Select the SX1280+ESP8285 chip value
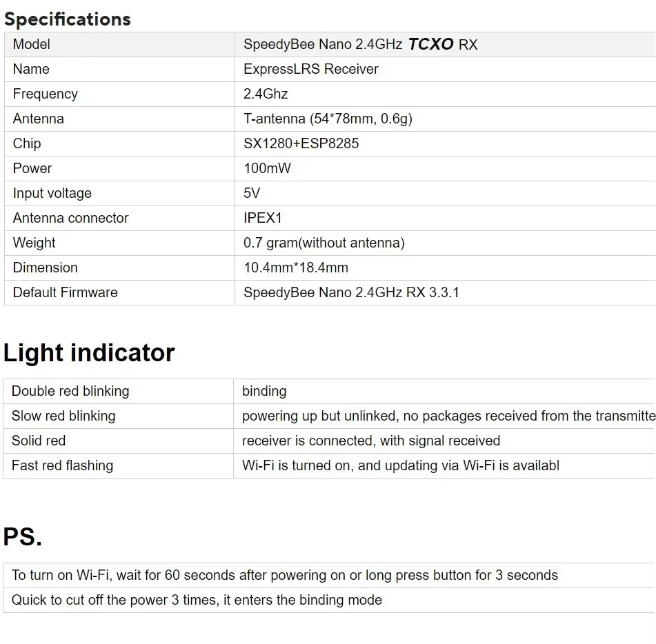Image resolution: width=656 pixels, height=644 pixels. click(301, 143)
